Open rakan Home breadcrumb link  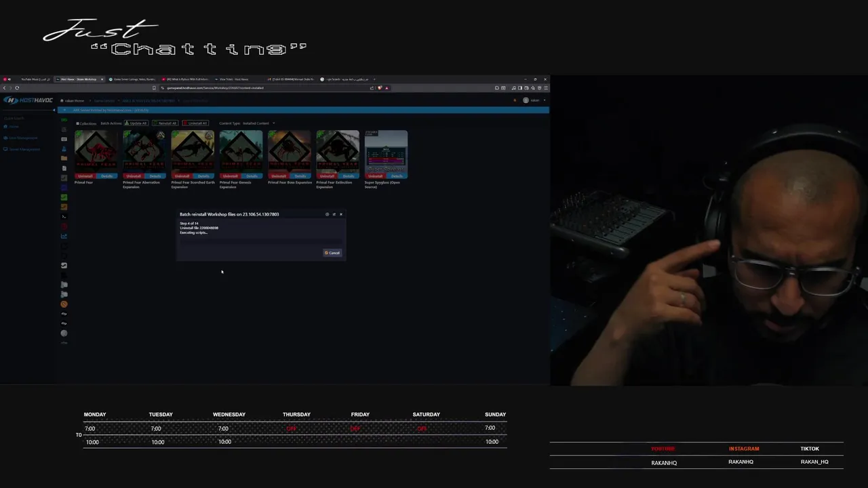click(x=72, y=101)
